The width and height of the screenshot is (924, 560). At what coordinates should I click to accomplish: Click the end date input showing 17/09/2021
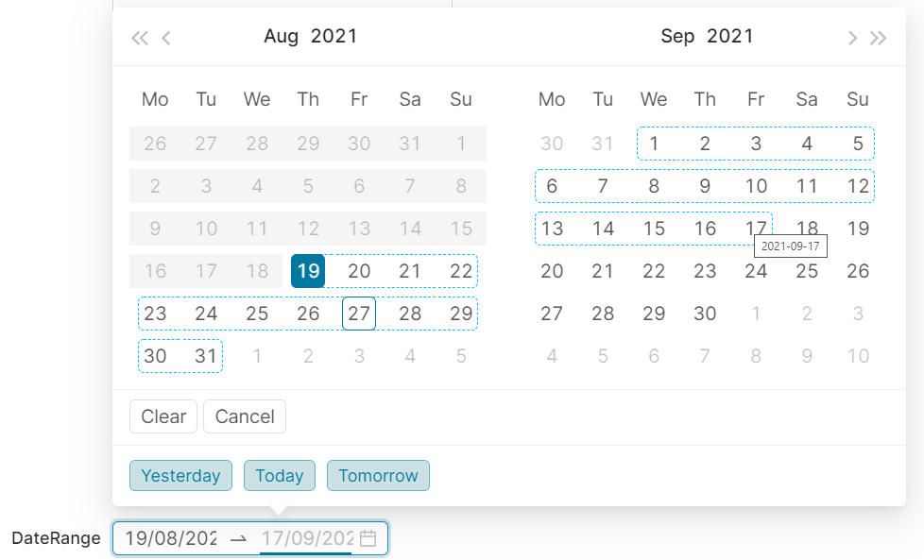point(302,538)
